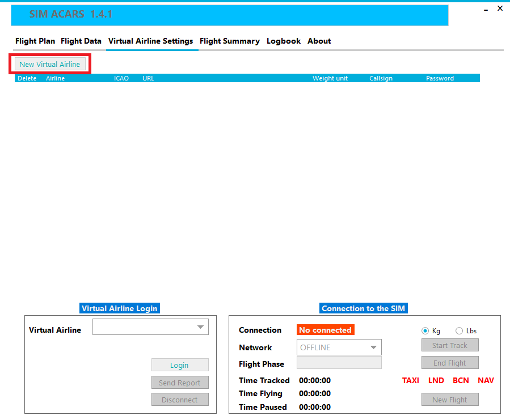Open the About tab

pyautogui.click(x=319, y=41)
